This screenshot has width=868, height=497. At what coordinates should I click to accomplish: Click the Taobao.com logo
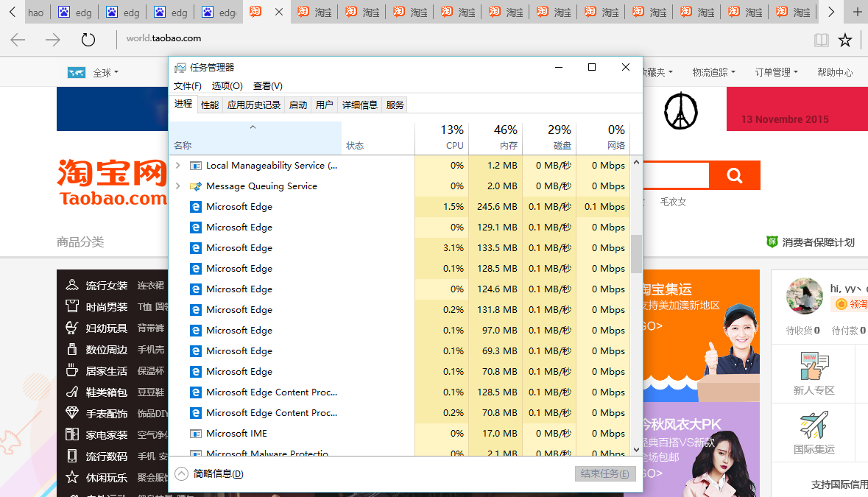coord(113,183)
